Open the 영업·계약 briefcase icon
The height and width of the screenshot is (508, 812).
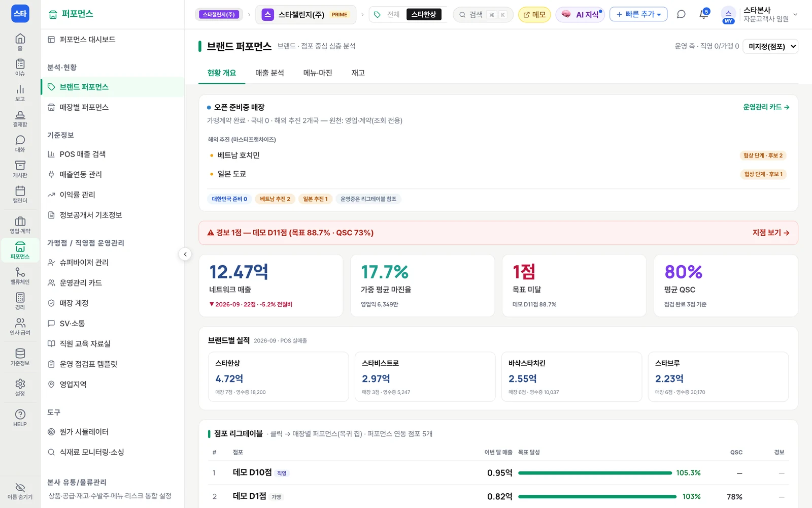20,225
